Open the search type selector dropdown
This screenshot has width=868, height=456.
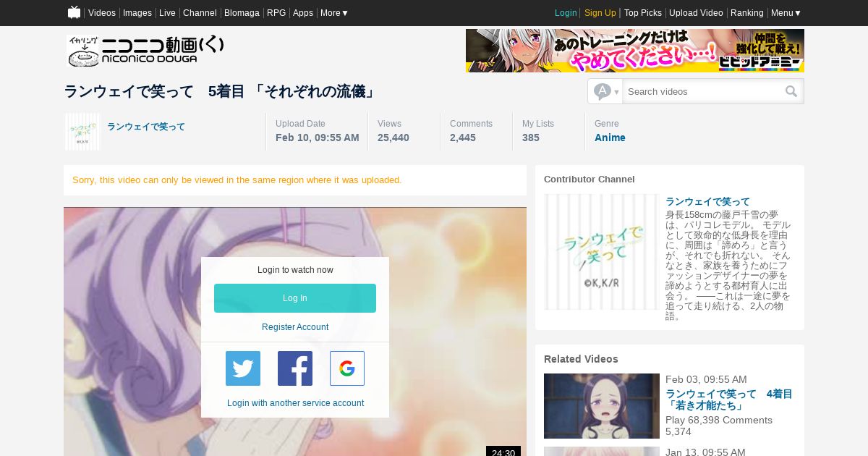(x=605, y=91)
